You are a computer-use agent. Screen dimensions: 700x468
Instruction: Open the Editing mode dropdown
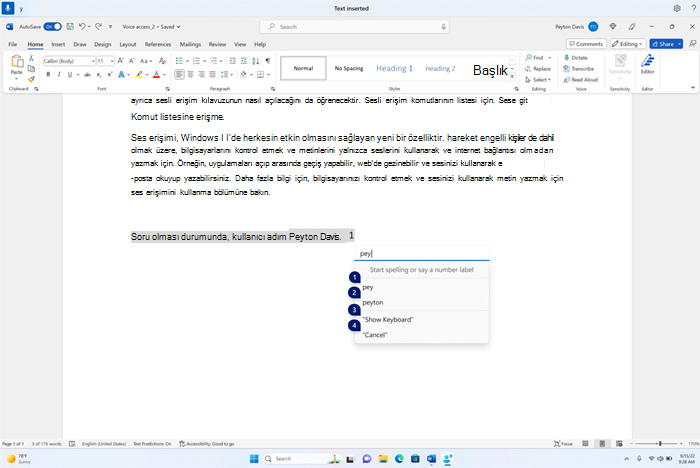[x=628, y=44]
